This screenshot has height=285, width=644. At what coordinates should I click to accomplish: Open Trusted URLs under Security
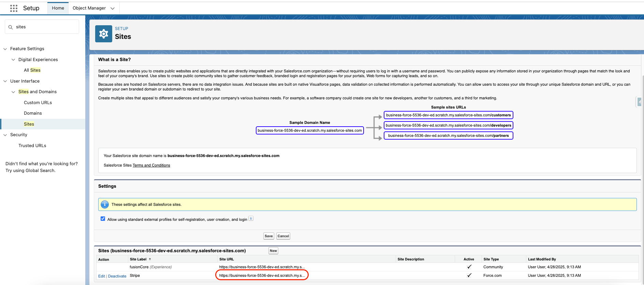click(x=32, y=146)
